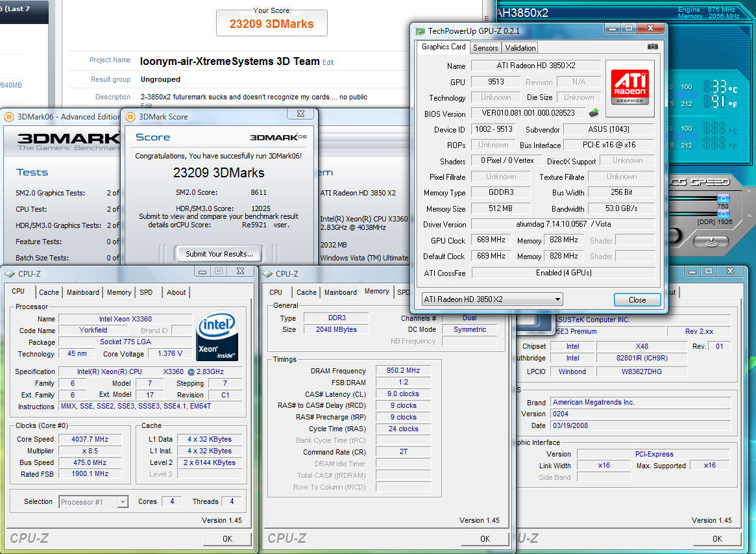756x554 pixels.
Task: Click the Driver Version field in GPU-Z
Action: tap(563, 224)
